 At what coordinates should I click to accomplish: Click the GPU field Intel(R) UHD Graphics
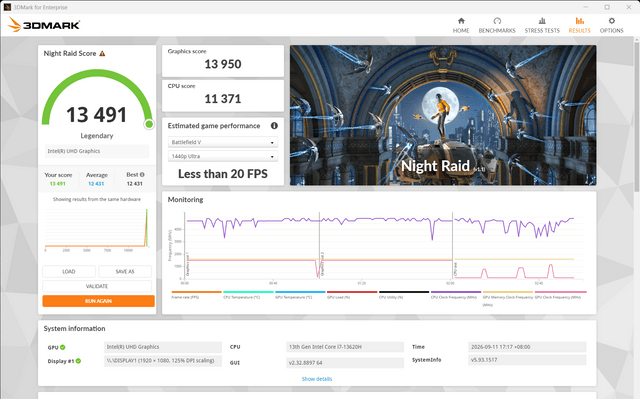pyautogui.click(x=163, y=347)
